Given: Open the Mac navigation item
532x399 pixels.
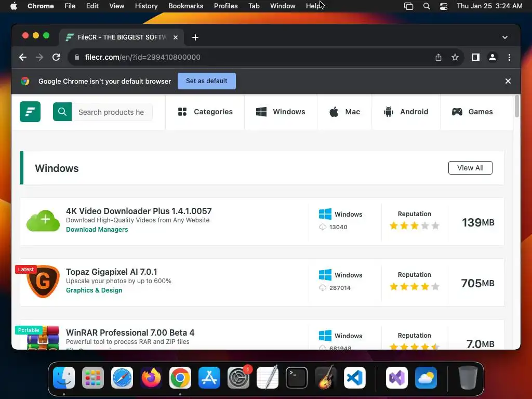Looking at the screenshot, I should point(344,112).
